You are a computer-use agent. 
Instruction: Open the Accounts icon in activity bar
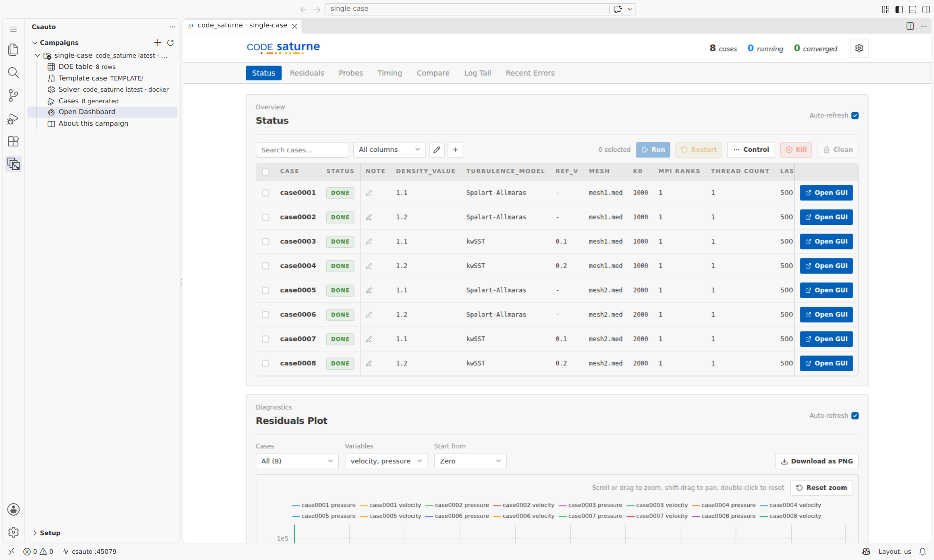click(x=13, y=509)
